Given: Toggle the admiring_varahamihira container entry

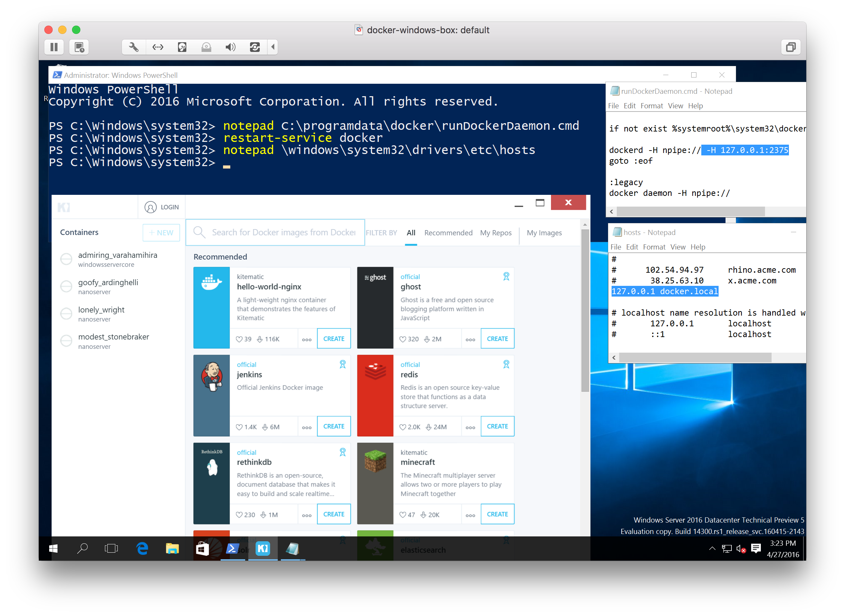Looking at the screenshot, I should click(x=65, y=257).
